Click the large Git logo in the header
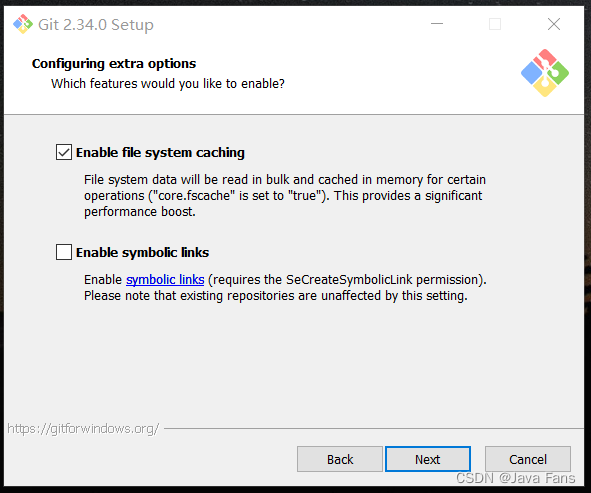The height and width of the screenshot is (493, 591). pos(545,73)
